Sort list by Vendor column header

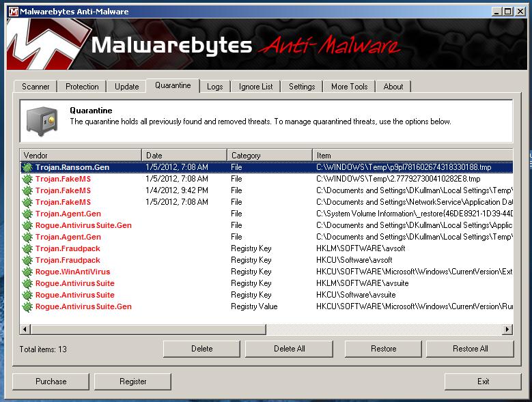pos(81,155)
